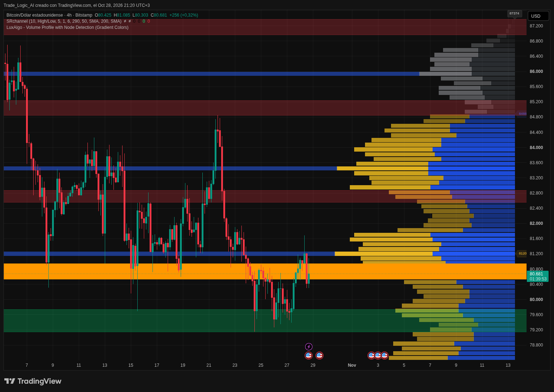The width and height of the screenshot is (554, 392).
Task: Select the green support zone near 79.600
Action: (x=265, y=321)
